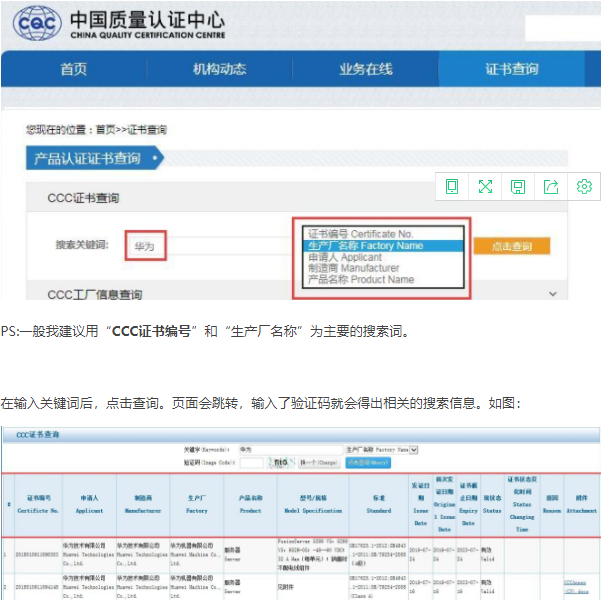
Task: Click the captcha verification image
Action: [x=282, y=462]
